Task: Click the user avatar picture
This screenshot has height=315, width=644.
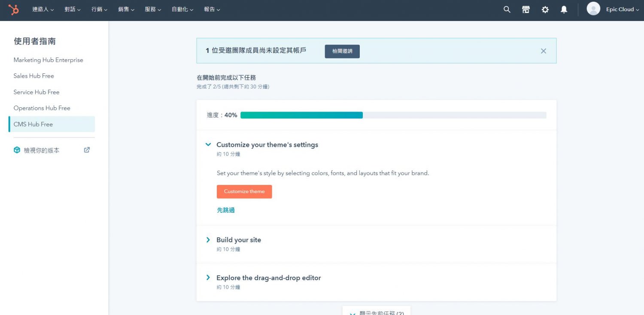Action: (593, 9)
